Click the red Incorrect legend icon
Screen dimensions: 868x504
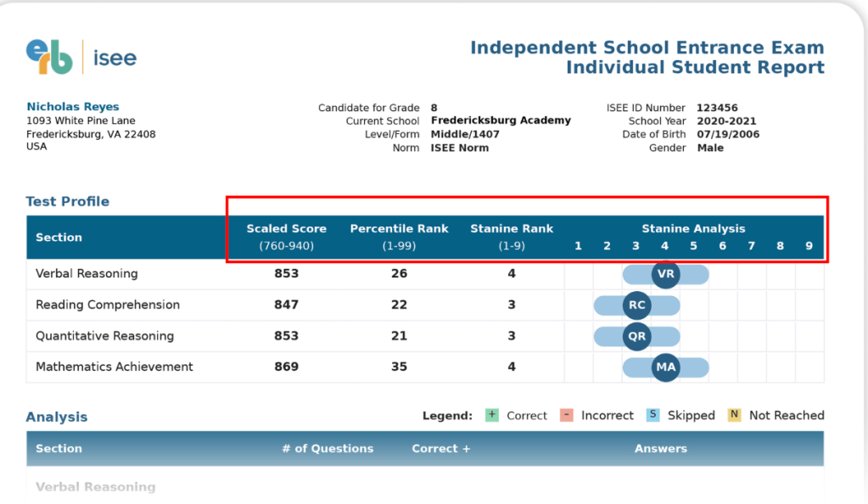point(567,415)
